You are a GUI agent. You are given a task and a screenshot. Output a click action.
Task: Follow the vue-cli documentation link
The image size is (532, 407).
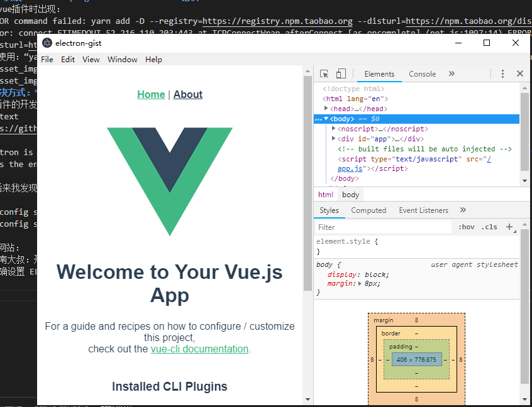click(199, 349)
